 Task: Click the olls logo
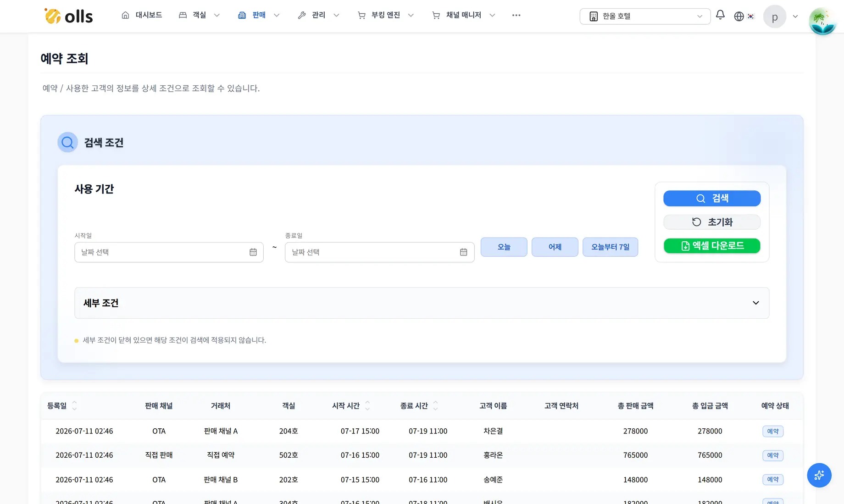click(x=68, y=16)
